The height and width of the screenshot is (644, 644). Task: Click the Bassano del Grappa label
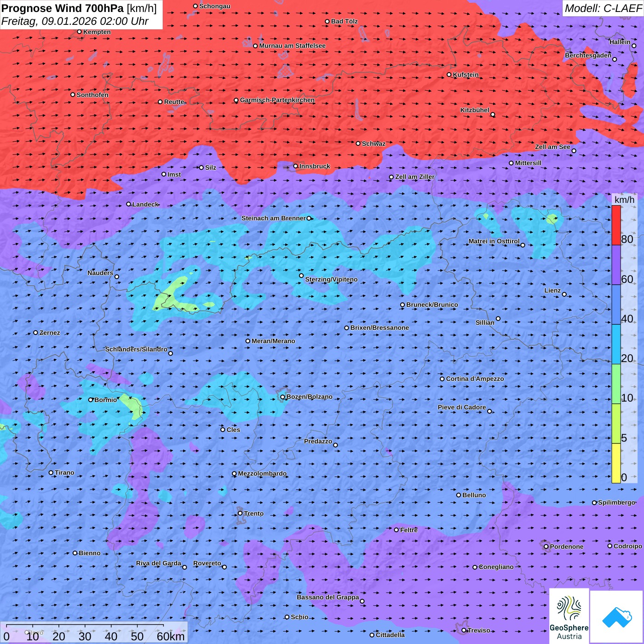328,597
